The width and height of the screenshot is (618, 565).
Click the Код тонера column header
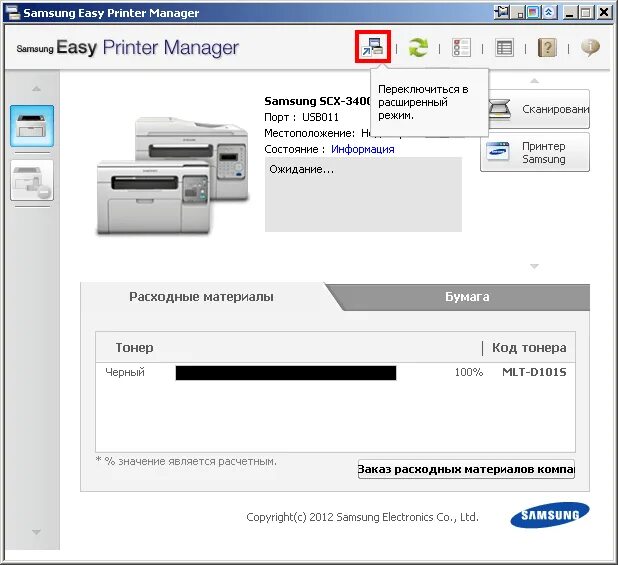(529, 348)
